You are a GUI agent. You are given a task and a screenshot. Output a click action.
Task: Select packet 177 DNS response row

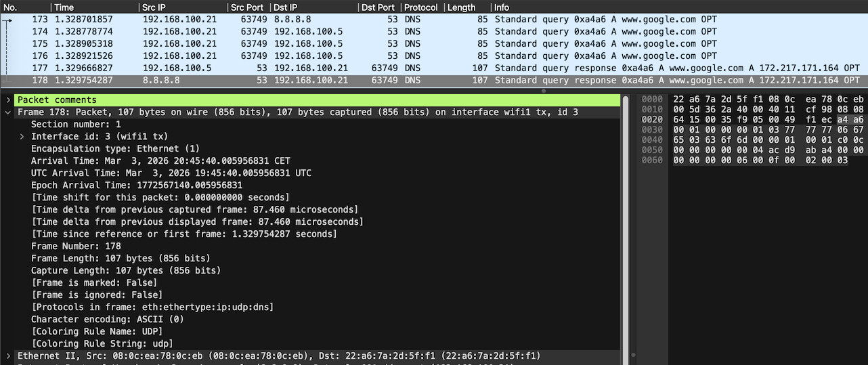[x=271, y=68]
